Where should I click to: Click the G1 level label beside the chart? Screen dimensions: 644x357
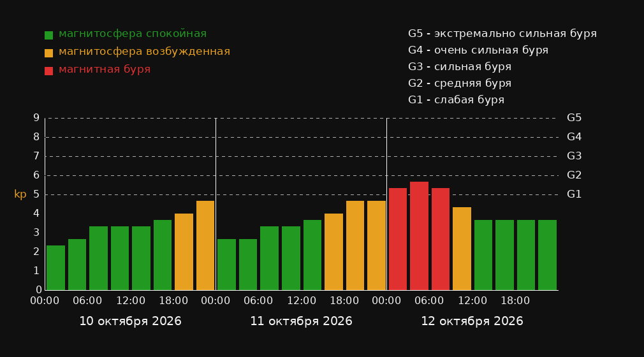[574, 194]
